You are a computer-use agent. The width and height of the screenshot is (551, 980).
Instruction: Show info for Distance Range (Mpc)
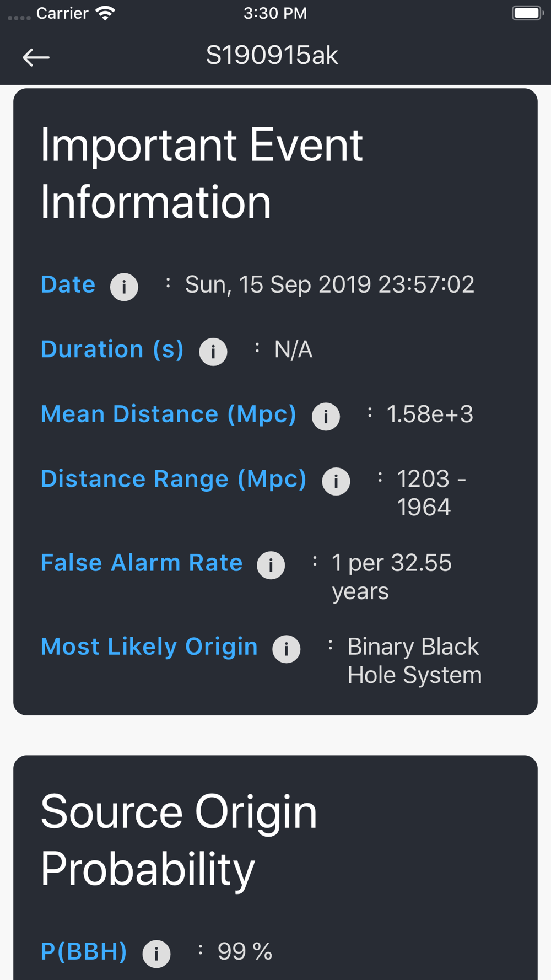[336, 481]
